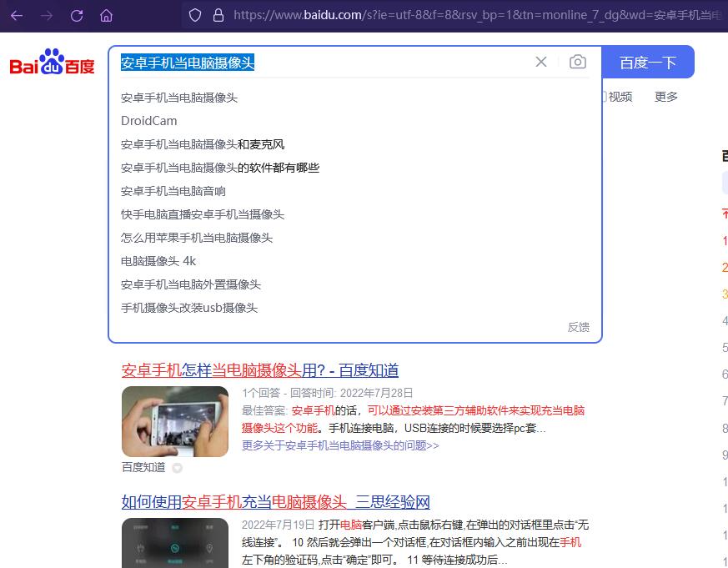Viewport: 728px width, 568px height.
Task: Open thumbnail of hands holding phone
Action: tap(175, 421)
